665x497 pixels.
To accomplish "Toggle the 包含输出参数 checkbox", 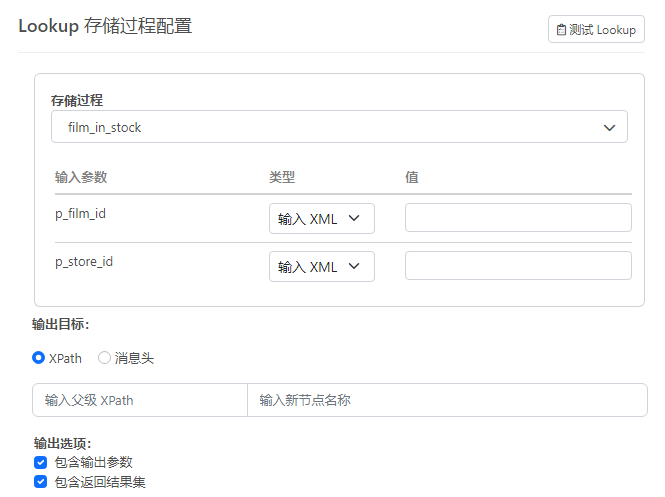I will [x=40, y=462].
